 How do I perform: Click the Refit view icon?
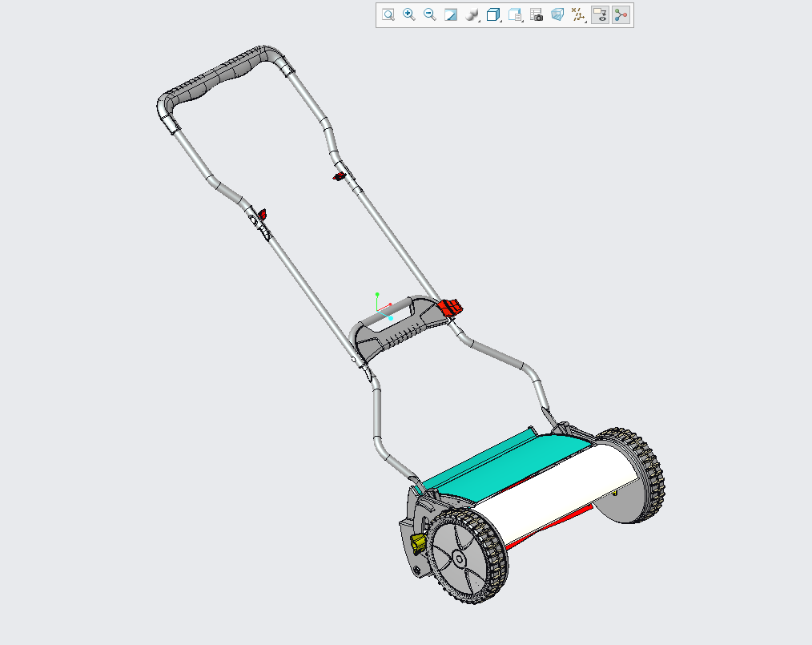(388, 15)
